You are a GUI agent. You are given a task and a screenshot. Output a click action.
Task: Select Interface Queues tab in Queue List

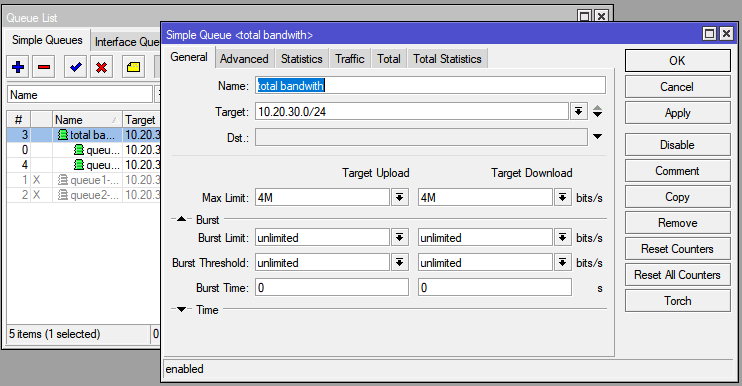[126, 42]
